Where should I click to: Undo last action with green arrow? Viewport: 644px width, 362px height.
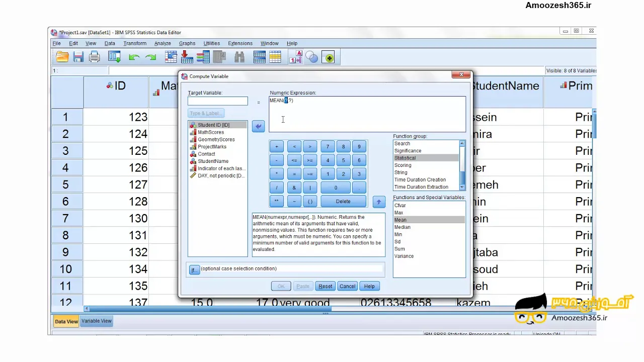[x=134, y=57]
